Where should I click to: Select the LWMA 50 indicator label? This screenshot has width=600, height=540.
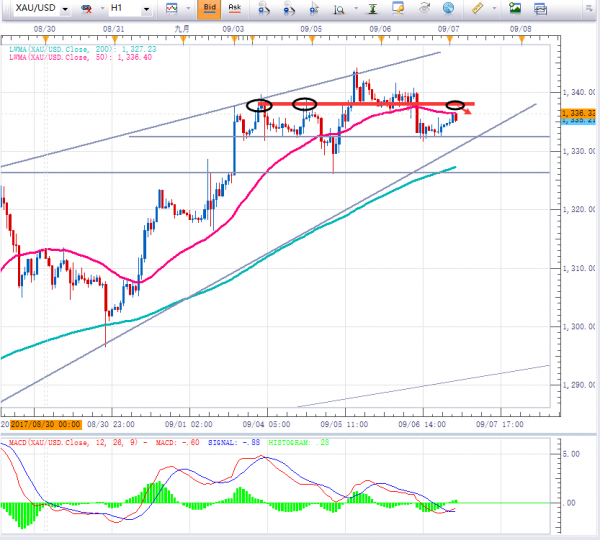click(80, 57)
